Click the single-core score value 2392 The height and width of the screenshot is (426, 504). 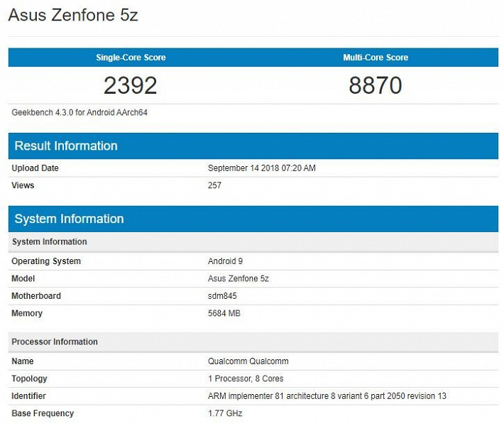click(x=131, y=85)
